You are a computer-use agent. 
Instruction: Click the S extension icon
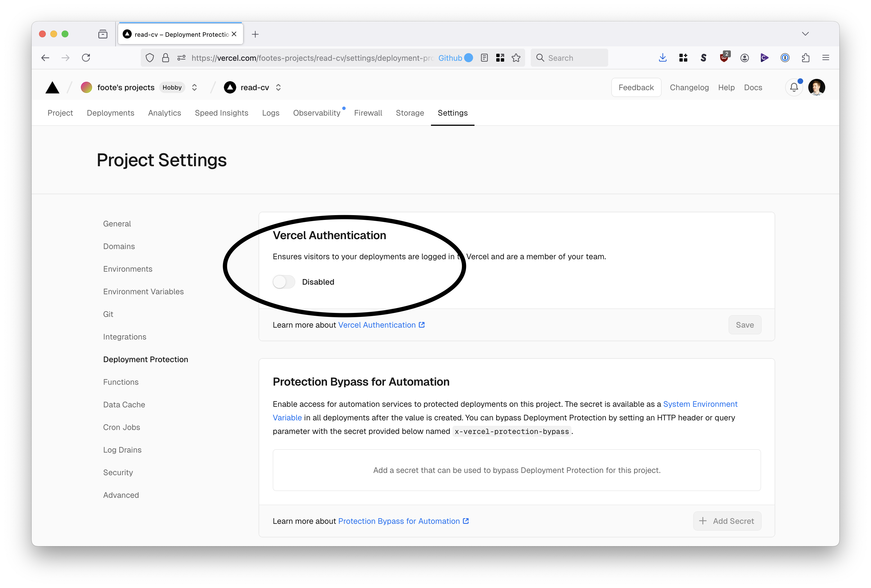703,58
